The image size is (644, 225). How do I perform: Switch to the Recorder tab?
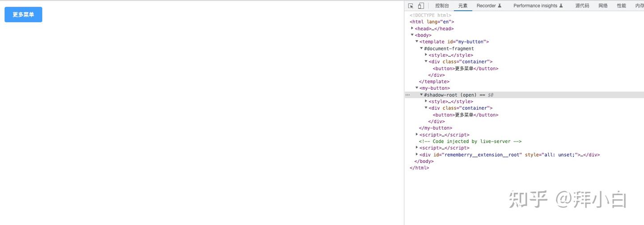click(x=489, y=6)
